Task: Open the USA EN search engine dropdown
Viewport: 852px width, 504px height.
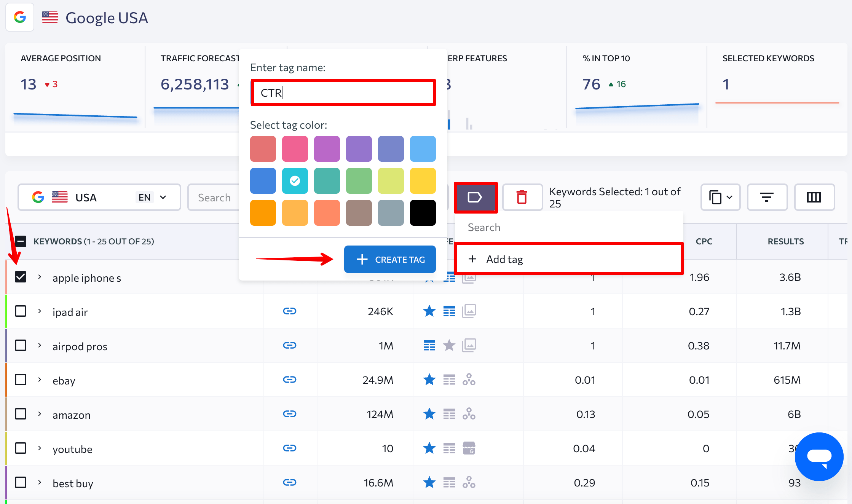Action: point(99,197)
